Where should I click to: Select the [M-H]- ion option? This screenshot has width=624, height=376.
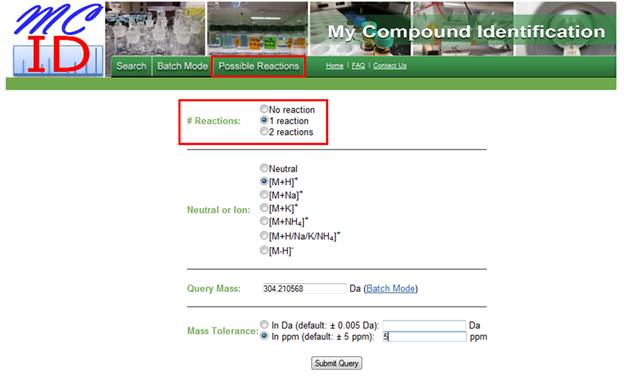point(264,250)
